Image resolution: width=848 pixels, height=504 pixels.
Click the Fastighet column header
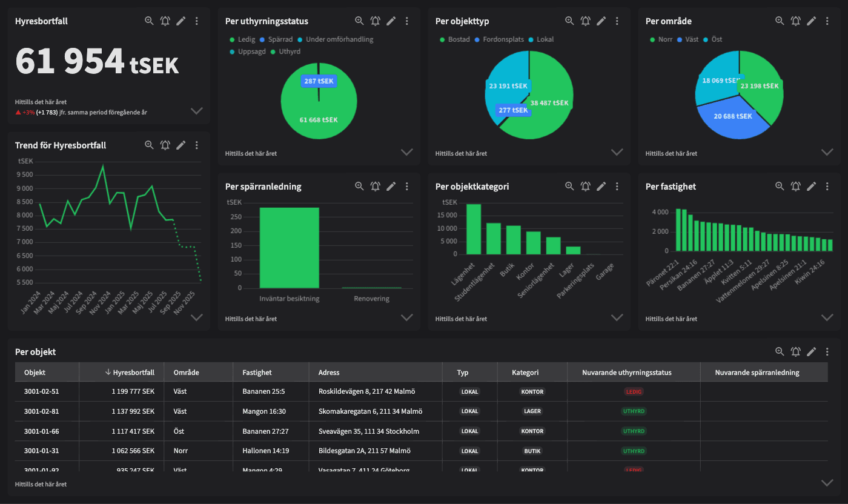point(257,373)
